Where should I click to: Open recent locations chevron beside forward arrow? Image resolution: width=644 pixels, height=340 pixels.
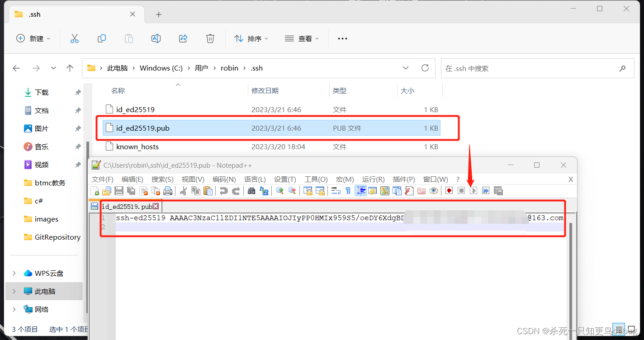pos(53,68)
